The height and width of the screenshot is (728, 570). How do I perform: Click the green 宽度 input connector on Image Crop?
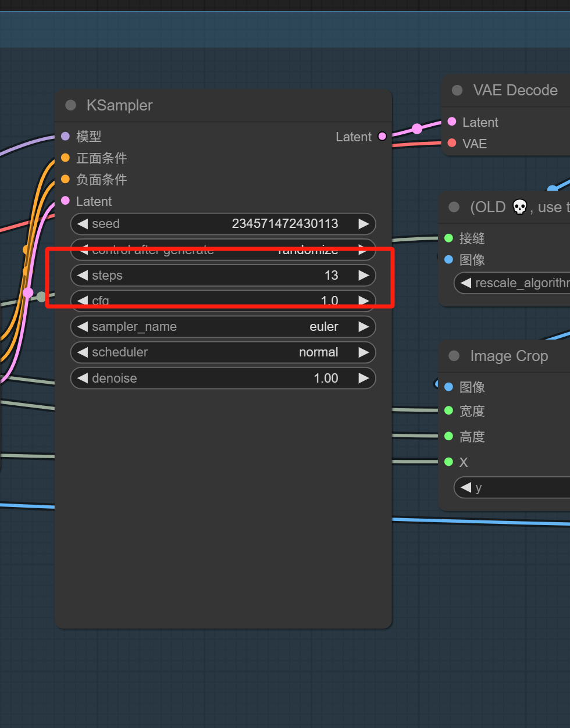point(448,411)
